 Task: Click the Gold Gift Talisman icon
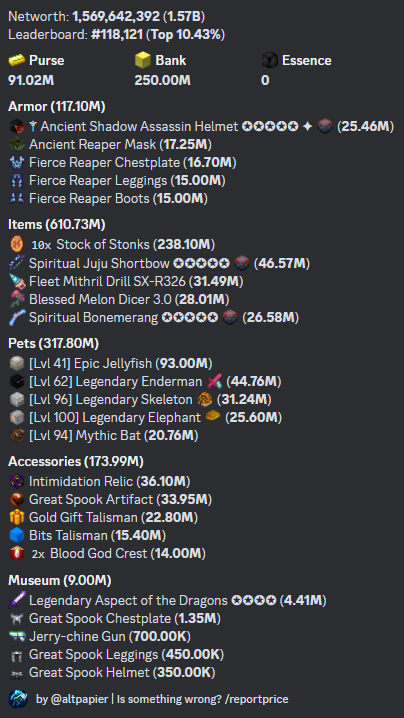tap(16, 517)
